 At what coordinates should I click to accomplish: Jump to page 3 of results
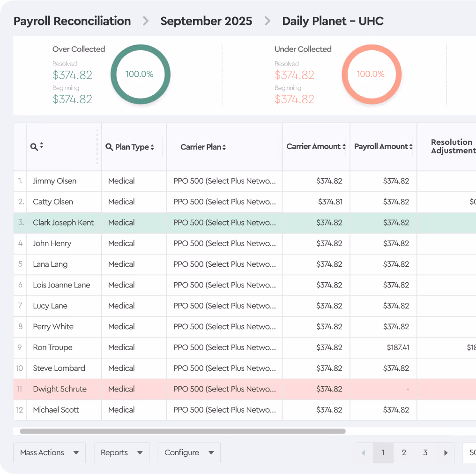tap(425, 453)
